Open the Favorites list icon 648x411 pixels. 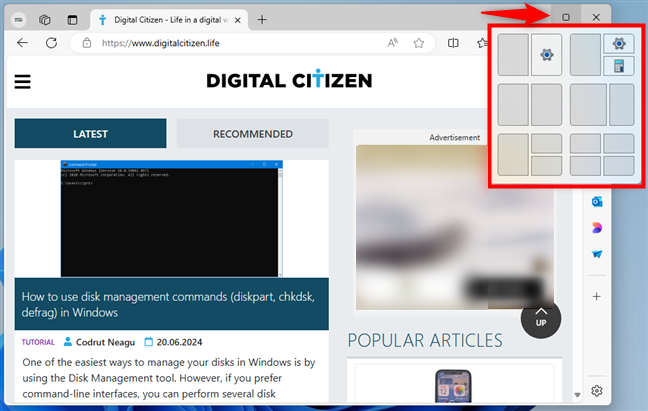pos(481,43)
